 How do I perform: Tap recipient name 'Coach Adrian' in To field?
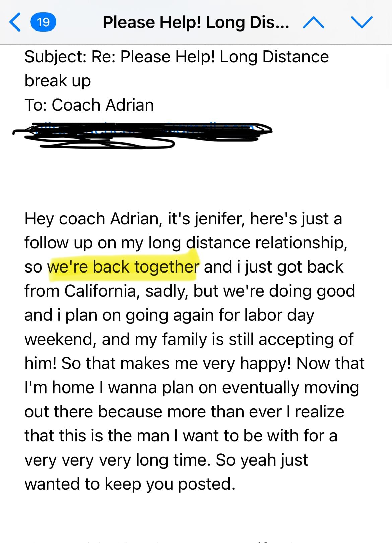tap(103, 105)
